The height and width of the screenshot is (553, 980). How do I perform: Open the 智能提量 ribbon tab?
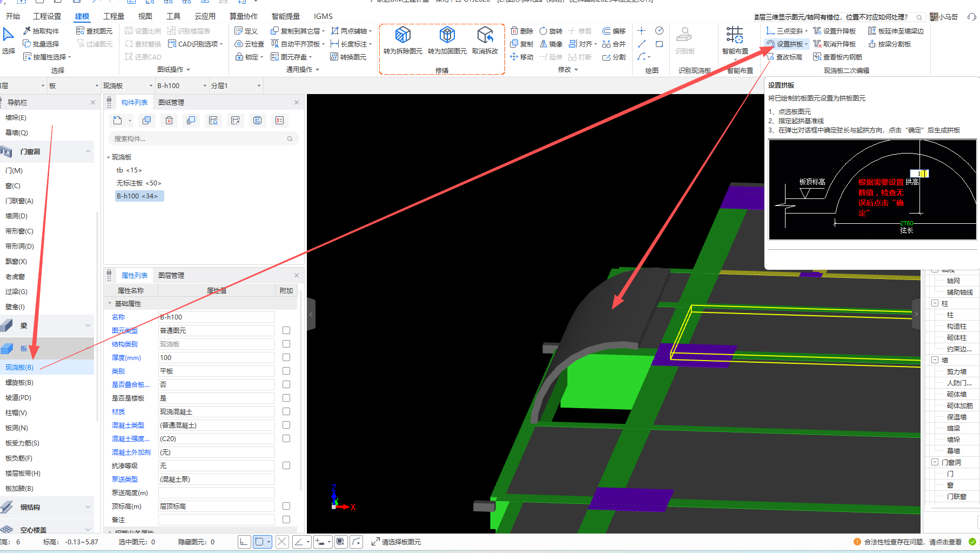[285, 16]
